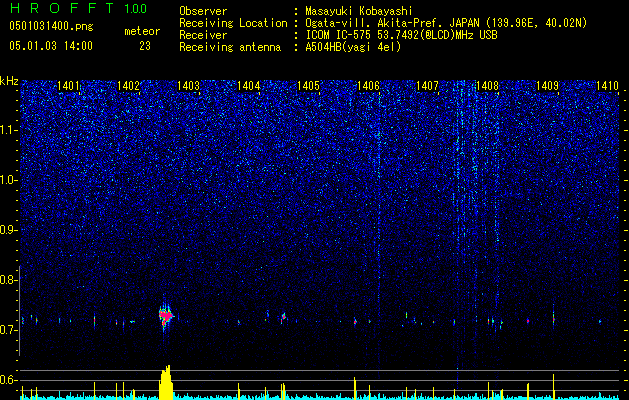Click the Receiving antenna label
The width and height of the screenshot is (629, 400).
[230, 47]
